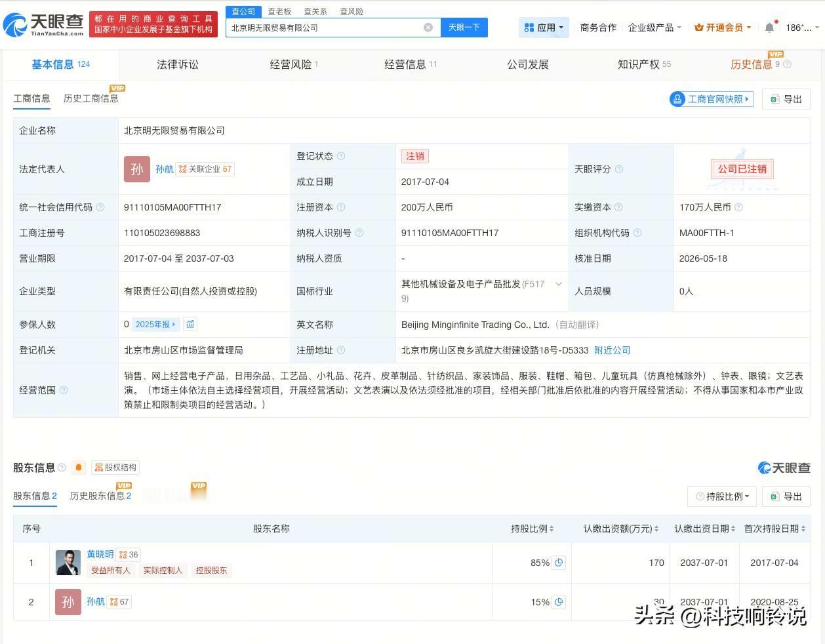Open the 应用 dropdown
Viewport: 825px width, 644px height.
pyautogui.click(x=544, y=28)
